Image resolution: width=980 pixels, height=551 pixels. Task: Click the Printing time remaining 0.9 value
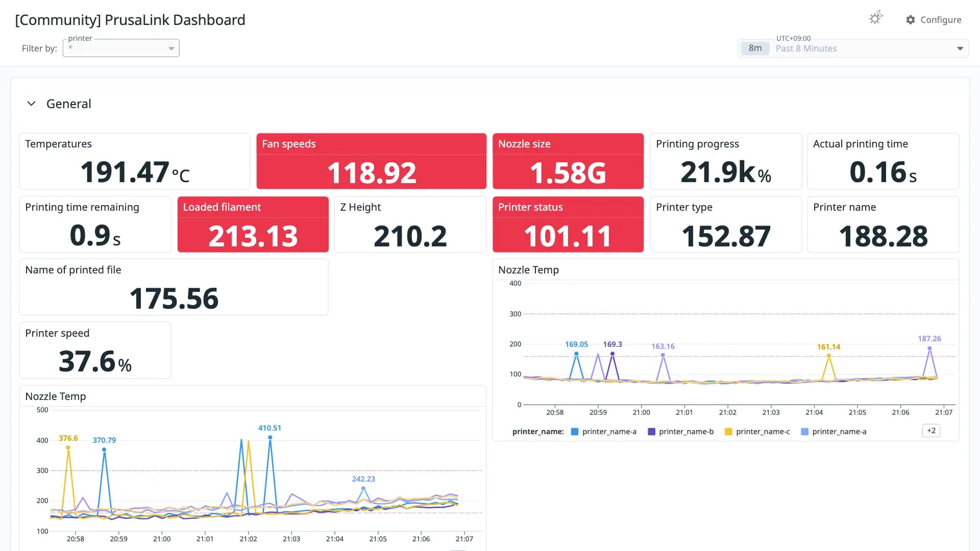point(95,235)
